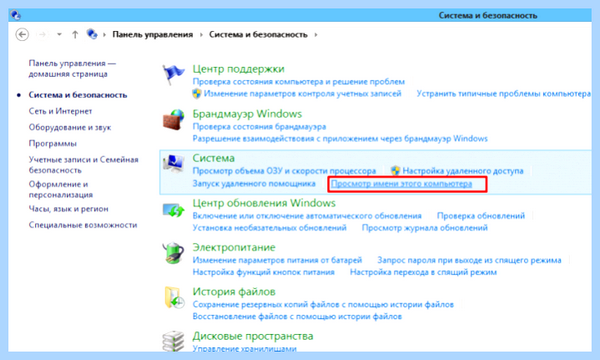Open 'Система' heading
Screen dimensions: 600x360
214,158
